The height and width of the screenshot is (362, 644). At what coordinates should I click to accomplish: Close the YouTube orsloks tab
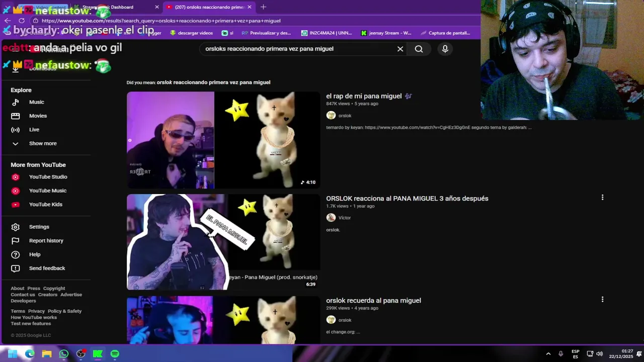249,7
